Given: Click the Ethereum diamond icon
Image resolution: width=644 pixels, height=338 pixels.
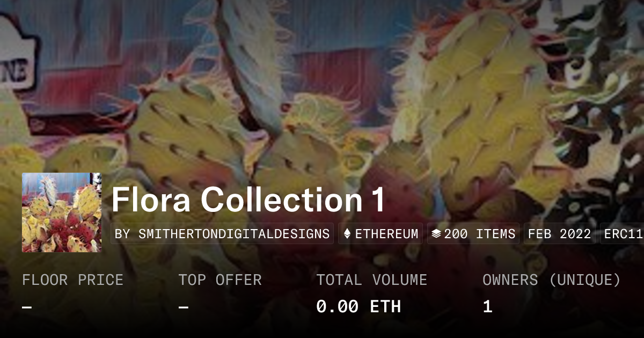Looking at the screenshot, I should point(347,234).
